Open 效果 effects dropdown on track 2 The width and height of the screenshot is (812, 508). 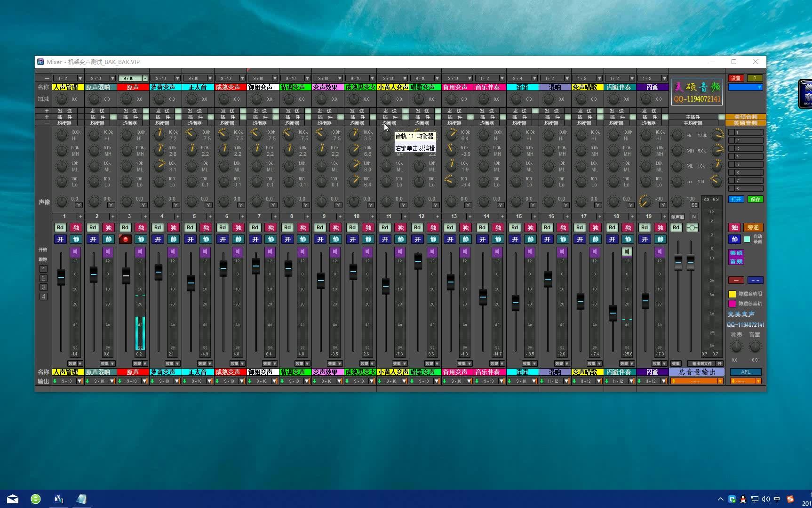107,364
